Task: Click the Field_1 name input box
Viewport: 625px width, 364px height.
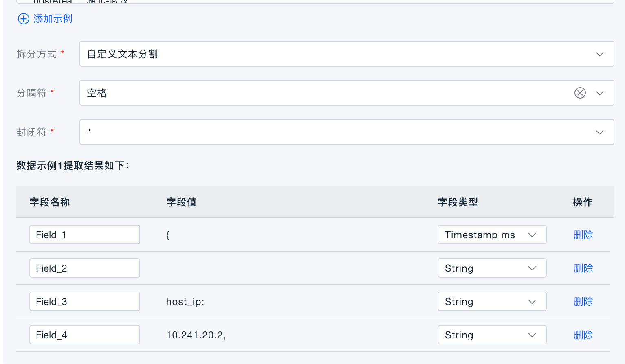Action: click(x=84, y=235)
